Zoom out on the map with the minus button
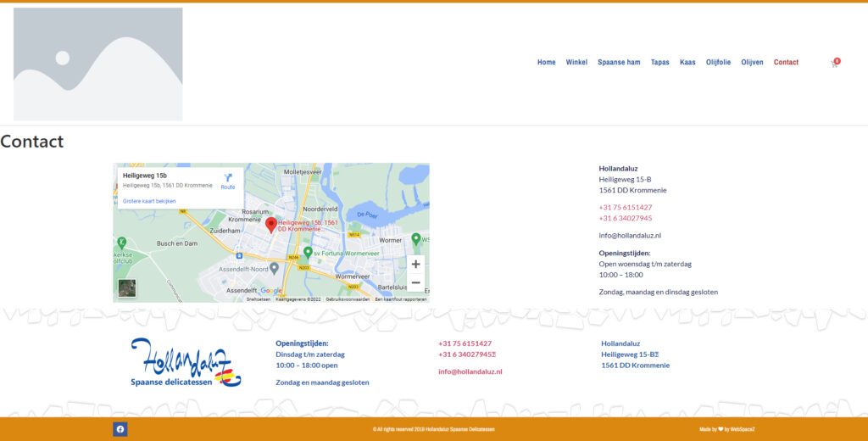This screenshot has height=441, width=868. coord(415,282)
